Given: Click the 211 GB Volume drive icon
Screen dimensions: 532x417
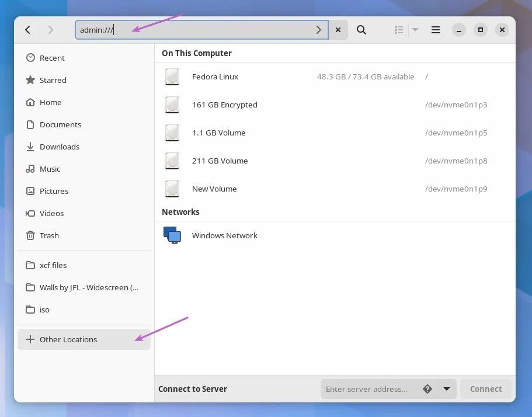Looking at the screenshot, I should (172, 161).
